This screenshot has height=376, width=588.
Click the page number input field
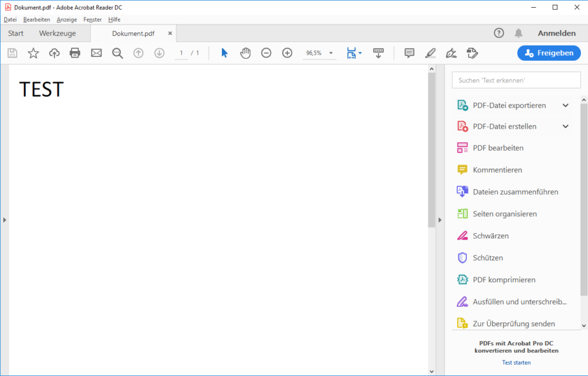pos(181,53)
